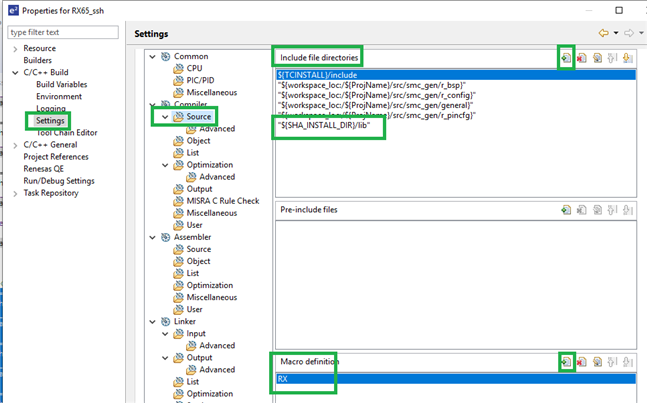Click Edit icon for Include file directories
This screenshot has height=403, width=647.
596,58
